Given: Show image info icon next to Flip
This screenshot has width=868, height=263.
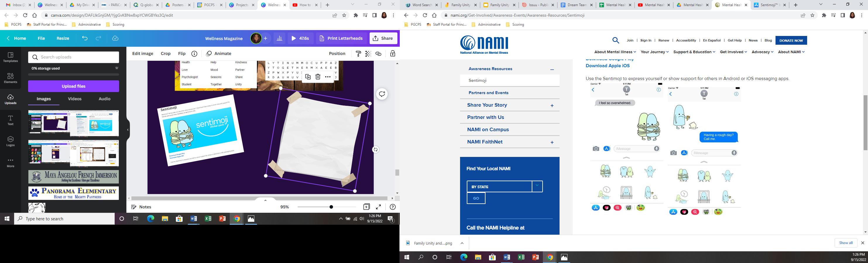Looking at the screenshot, I should pos(194,54).
